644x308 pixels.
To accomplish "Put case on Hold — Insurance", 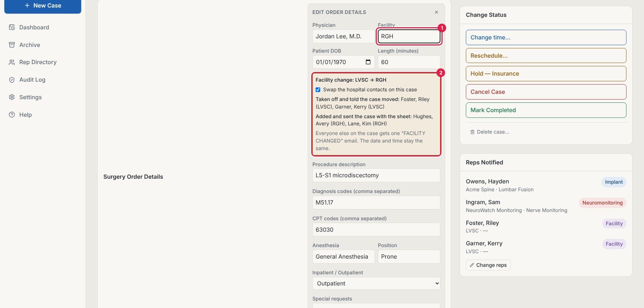I will pyautogui.click(x=546, y=73).
